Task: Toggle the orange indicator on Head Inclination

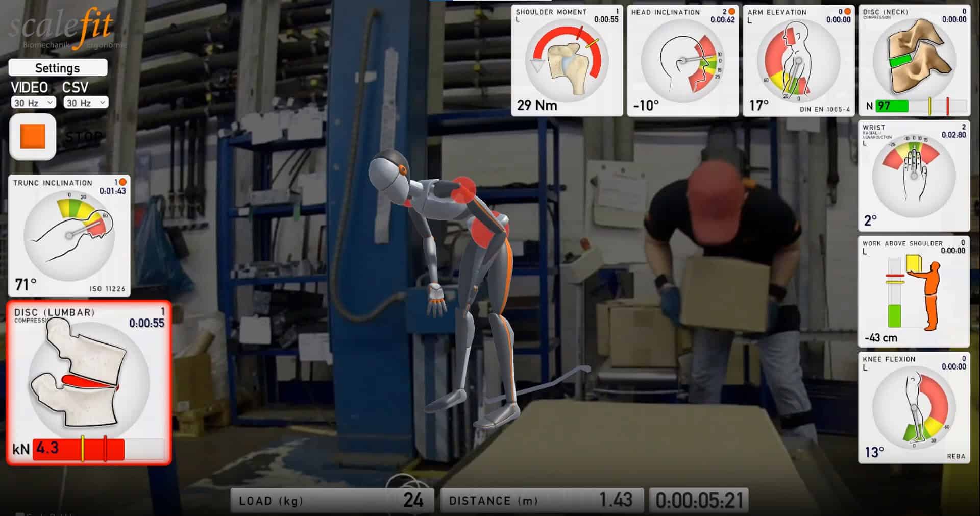Action: 731,11
